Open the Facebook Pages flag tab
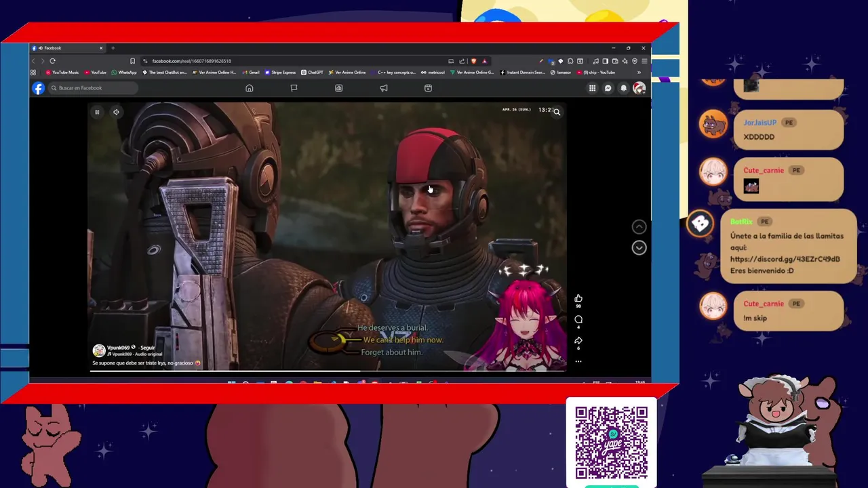This screenshot has height=488, width=868. (294, 88)
